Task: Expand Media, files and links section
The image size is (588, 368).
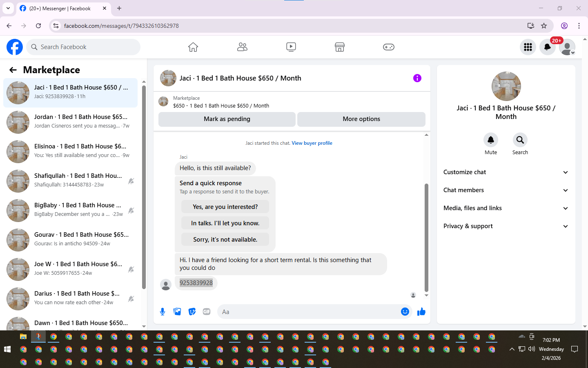Action: tap(506, 208)
